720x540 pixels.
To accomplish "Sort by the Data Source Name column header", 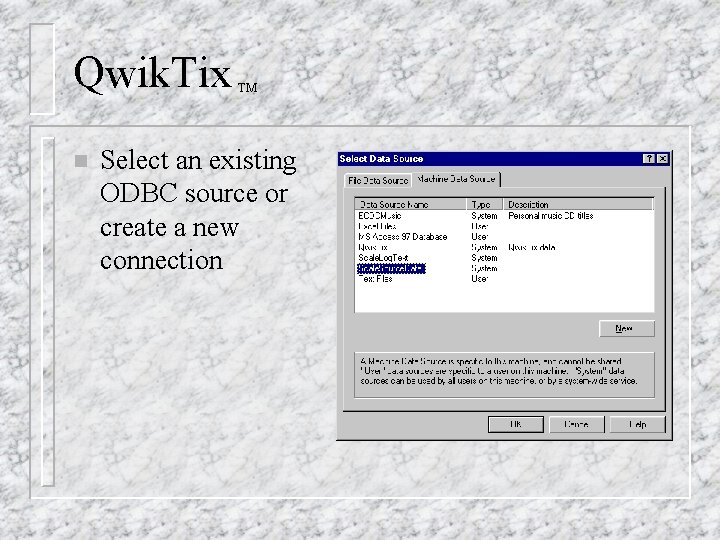I will [x=411, y=204].
